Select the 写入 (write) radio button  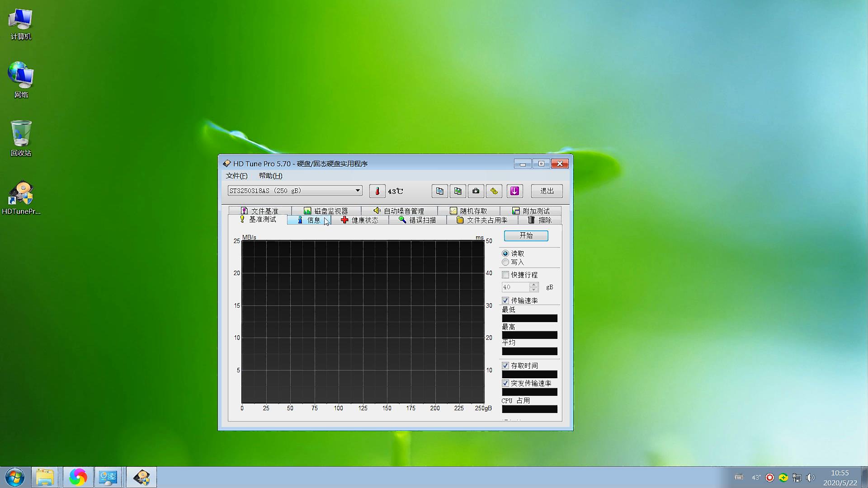[x=505, y=262]
